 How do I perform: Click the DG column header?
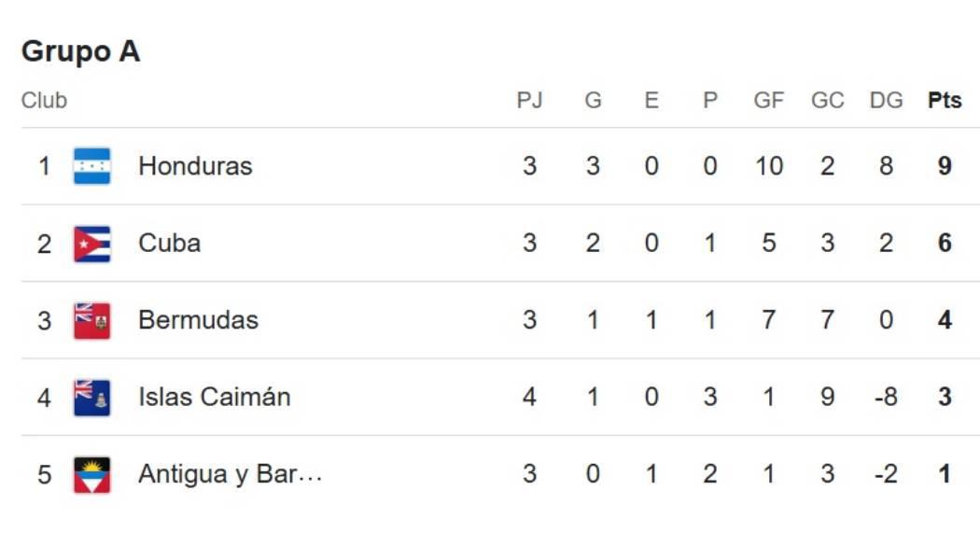tap(886, 101)
